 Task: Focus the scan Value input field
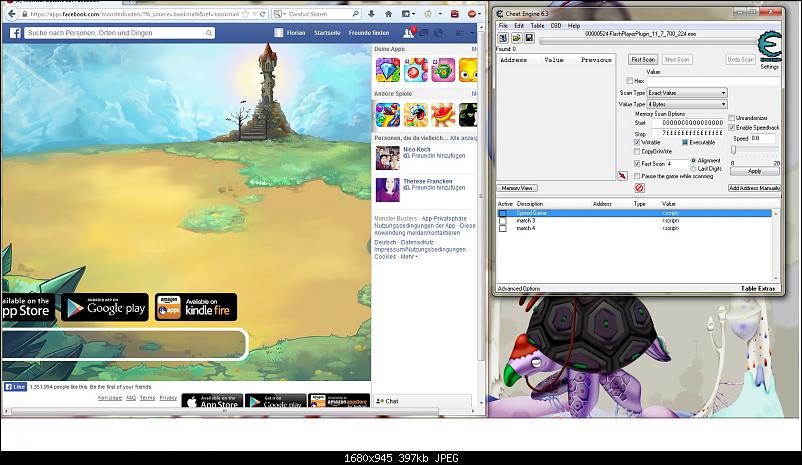click(713, 81)
